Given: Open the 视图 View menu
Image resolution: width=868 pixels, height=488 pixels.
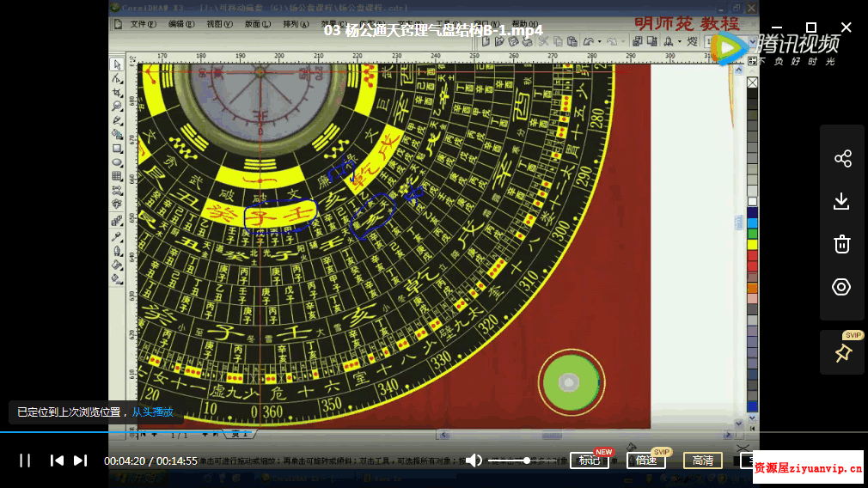Looking at the screenshot, I should pos(220,24).
